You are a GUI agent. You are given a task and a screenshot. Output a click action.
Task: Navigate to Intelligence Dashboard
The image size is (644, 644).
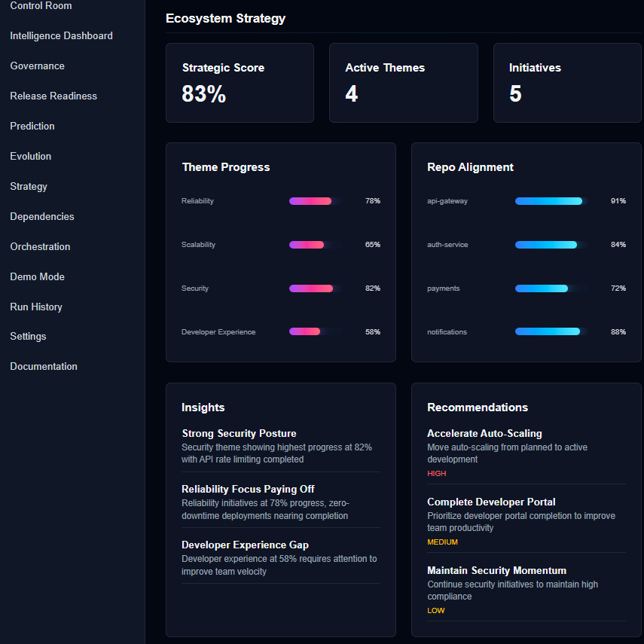click(x=61, y=35)
